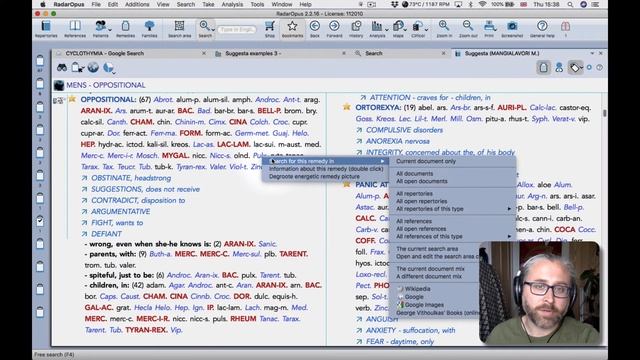Follow the OBSTINATE, headstrong cross-reference
This screenshot has width=640, height=360.
point(131,178)
